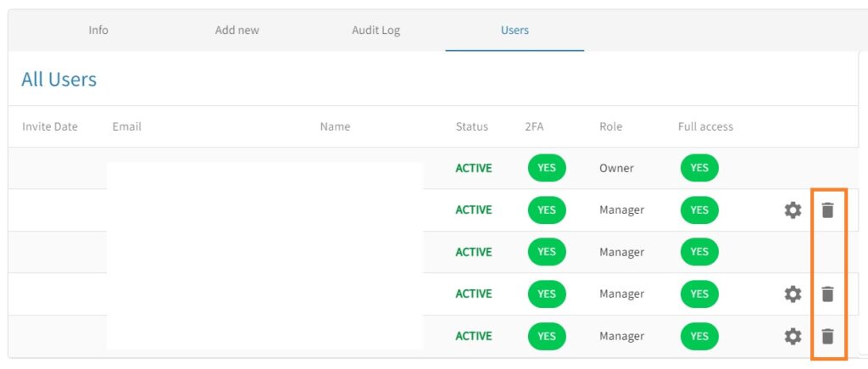Sort by the Email column header
868x369 pixels.
[x=126, y=126]
